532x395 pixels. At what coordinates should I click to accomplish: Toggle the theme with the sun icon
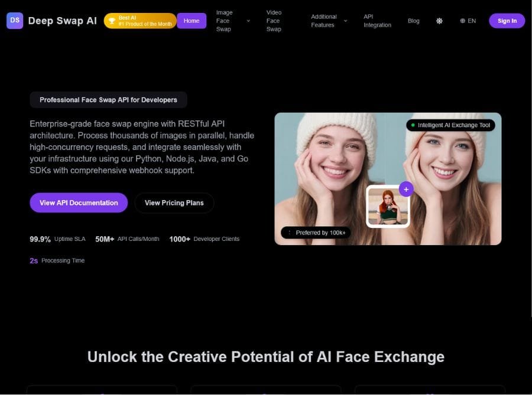pyautogui.click(x=439, y=21)
